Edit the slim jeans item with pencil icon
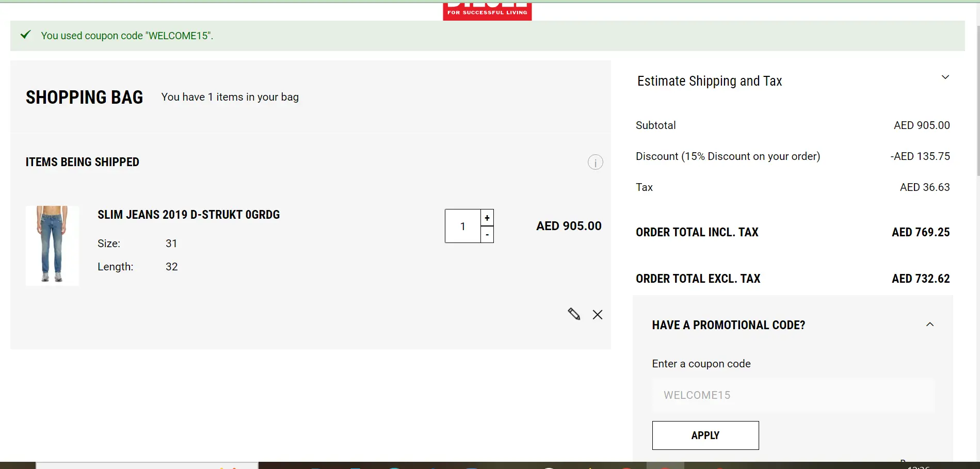The image size is (980, 469). pos(574,314)
